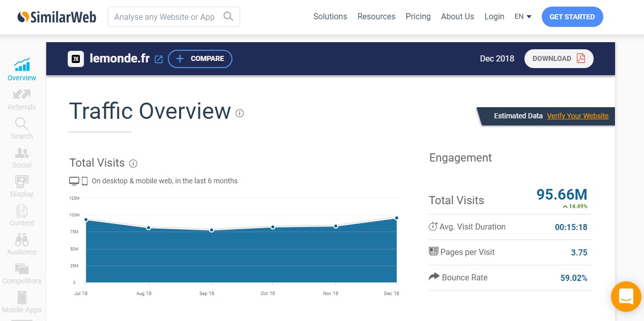
Task: Click the Sep '18 chart data point
Action: pos(211,230)
